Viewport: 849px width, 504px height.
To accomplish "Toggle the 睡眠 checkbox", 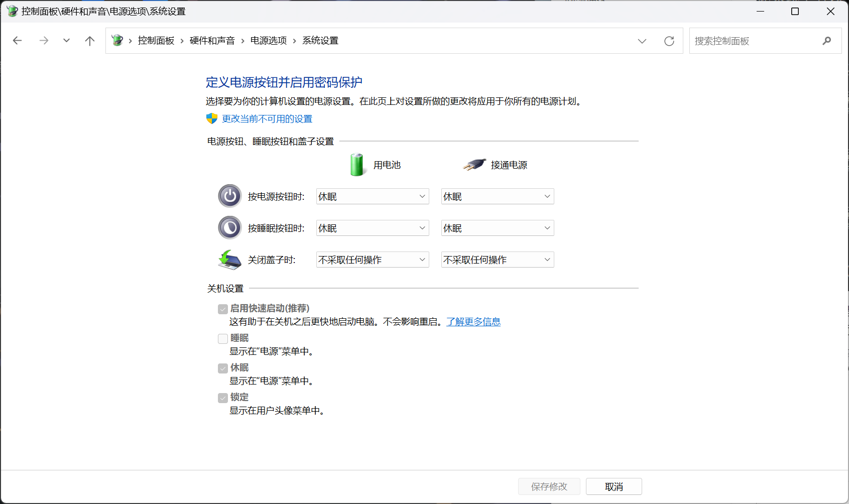I will pos(223,339).
